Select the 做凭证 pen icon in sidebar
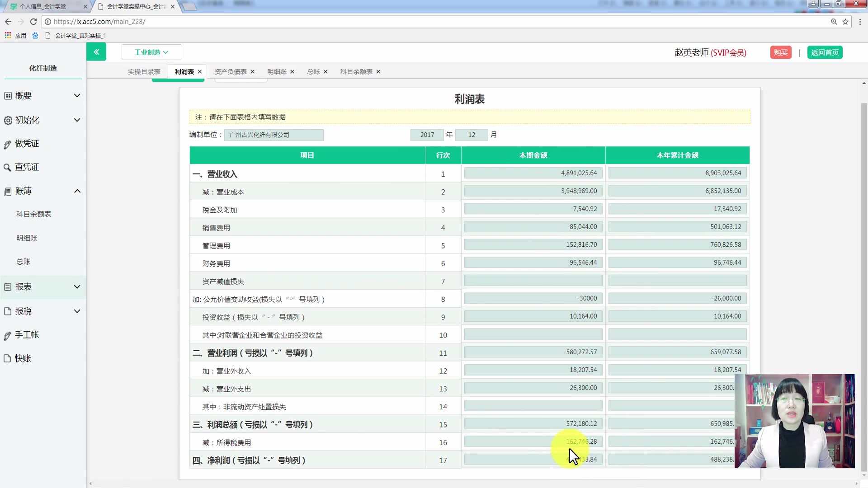Image resolution: width=868 pixels, height=488 pixels. (7, 144)
